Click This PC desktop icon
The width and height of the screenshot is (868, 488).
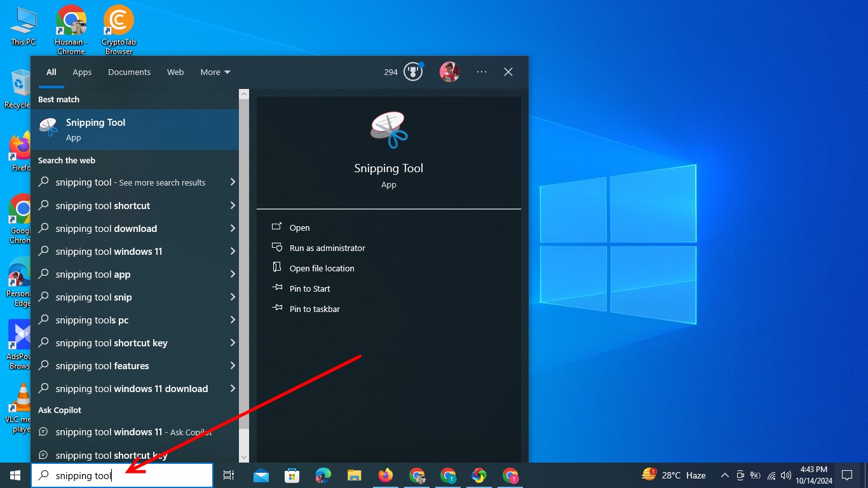pos(24,27)
